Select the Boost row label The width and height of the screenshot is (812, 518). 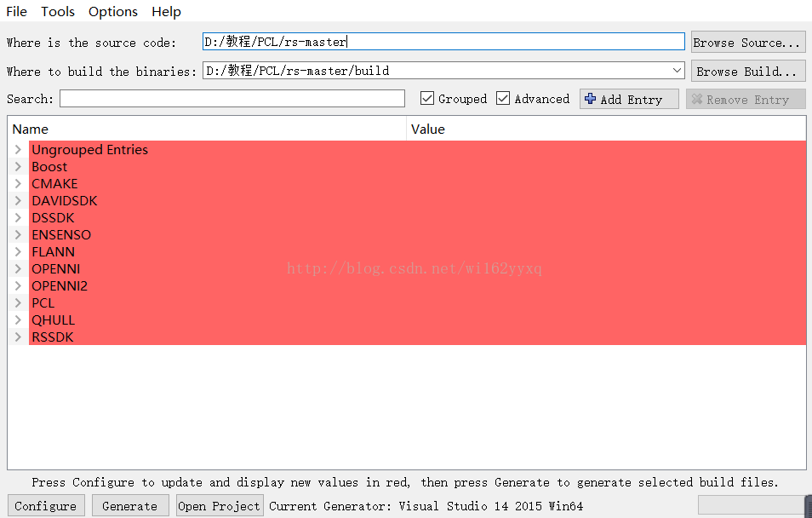coord(49,166)
